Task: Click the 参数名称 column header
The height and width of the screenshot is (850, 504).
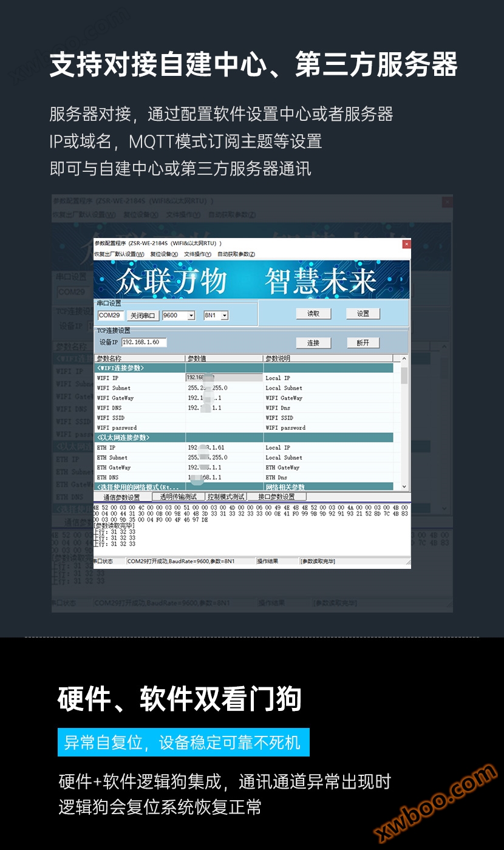Action: tap(140, 359)
